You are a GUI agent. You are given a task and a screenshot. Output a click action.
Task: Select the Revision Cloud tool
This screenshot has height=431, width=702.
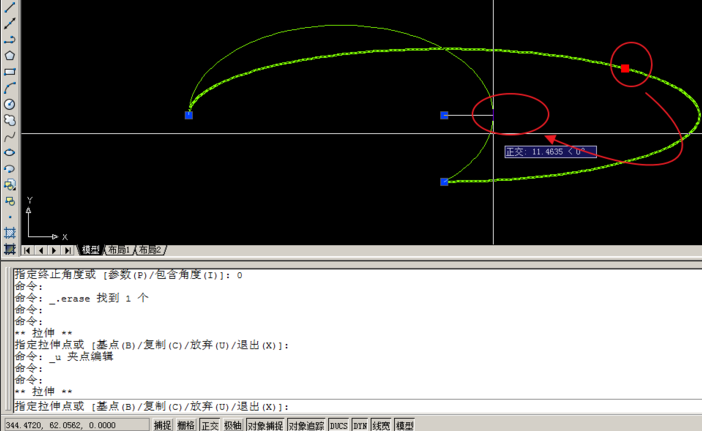point(9,120)
